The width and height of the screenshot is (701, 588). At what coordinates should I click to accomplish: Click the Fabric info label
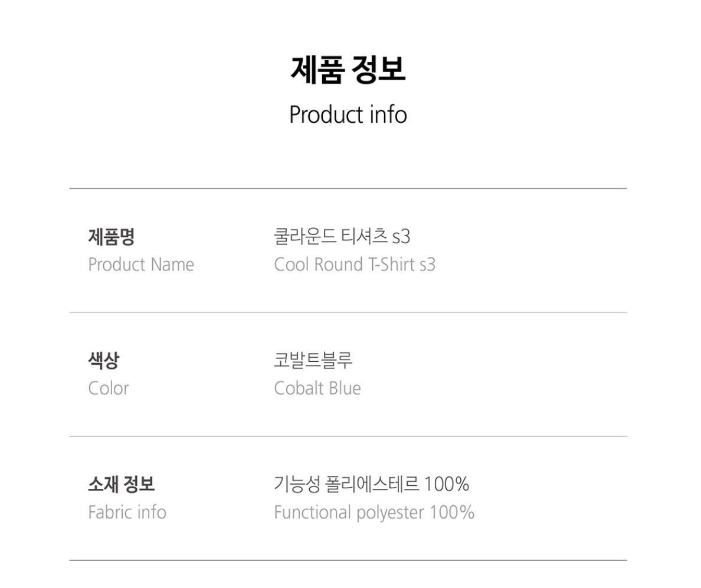pos(127,512)
